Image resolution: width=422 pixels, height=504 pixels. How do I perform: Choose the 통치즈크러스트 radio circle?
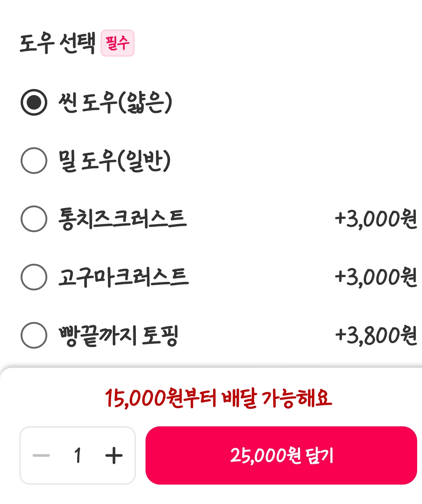[34, 219]
